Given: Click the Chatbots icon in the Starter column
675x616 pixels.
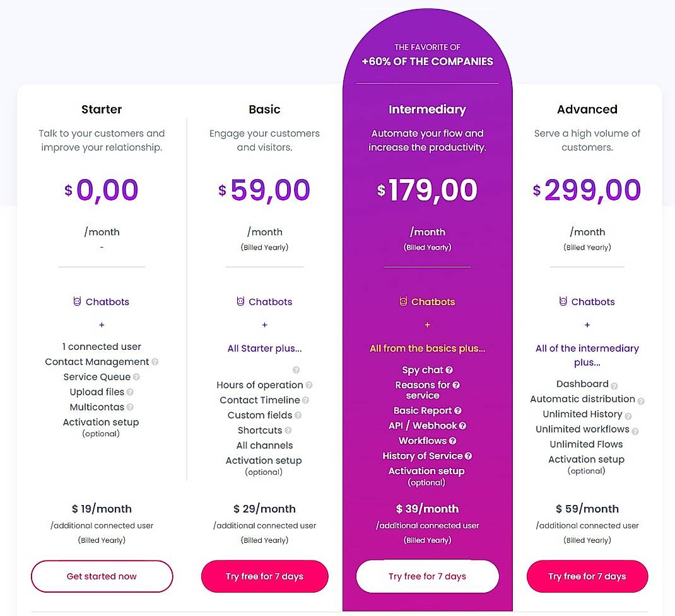Looking at the screenshot, I should pyautogui.click(x=77, y=301).
